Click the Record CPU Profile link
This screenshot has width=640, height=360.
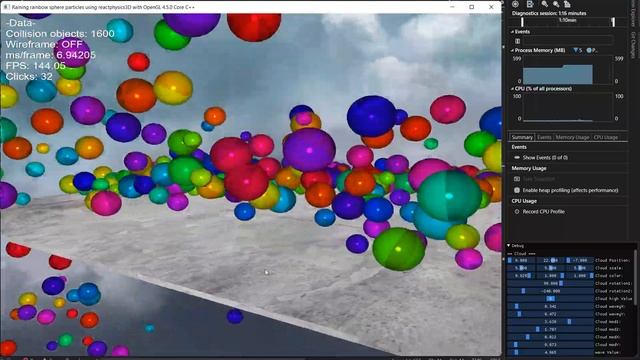pyautogui.click(x=544, y=211)
